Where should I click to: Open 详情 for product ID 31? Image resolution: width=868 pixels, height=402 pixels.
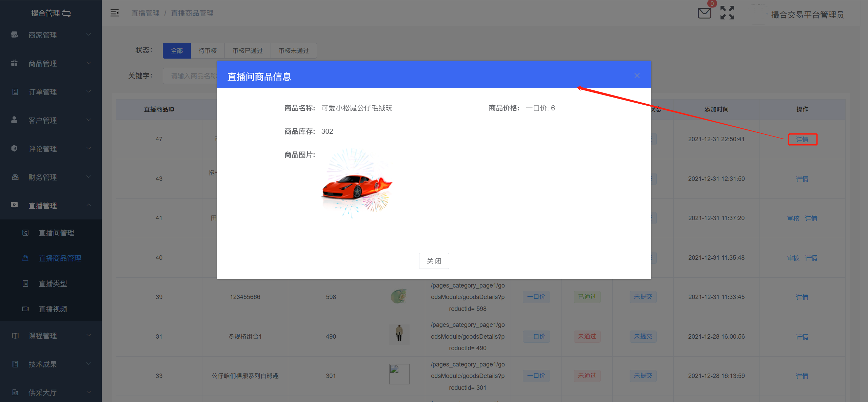[x=802, y=337]
